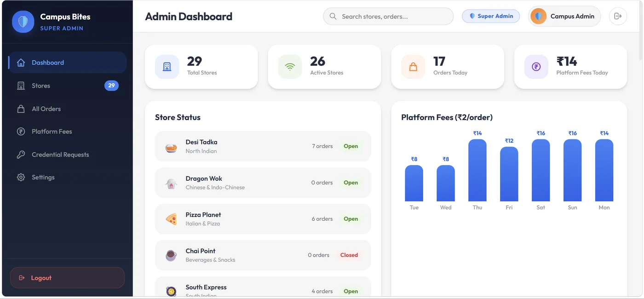644x299 pixels.
Task: Click the Open status on Desi Tadka
Action: click(351, 146)
